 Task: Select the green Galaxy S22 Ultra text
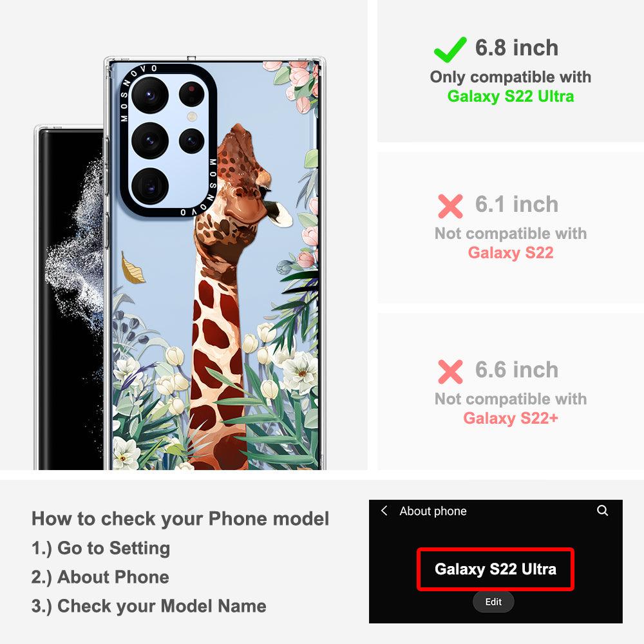[x=511, y=96]
